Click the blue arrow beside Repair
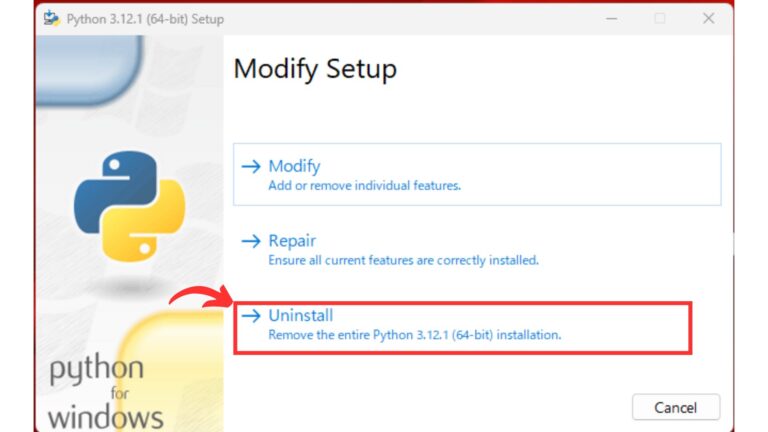 point(251,241)
